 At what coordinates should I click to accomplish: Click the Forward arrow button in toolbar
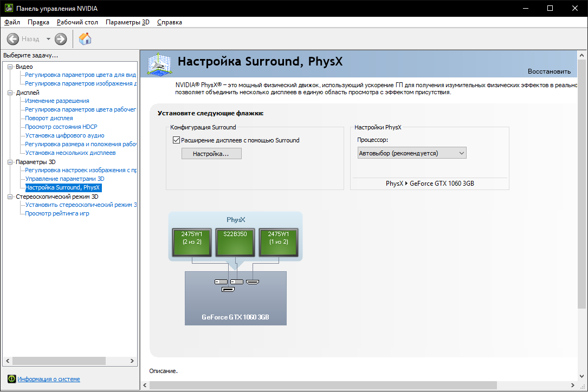coord(61,39)
